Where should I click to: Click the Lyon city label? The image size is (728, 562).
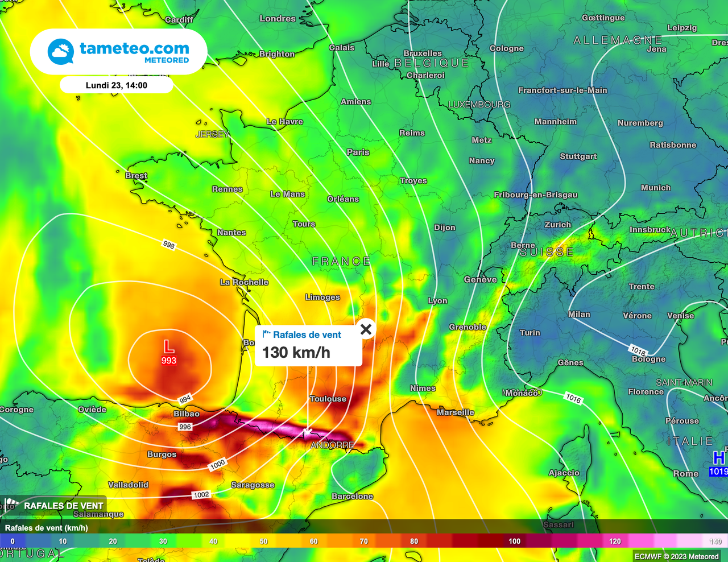(438, 301)
